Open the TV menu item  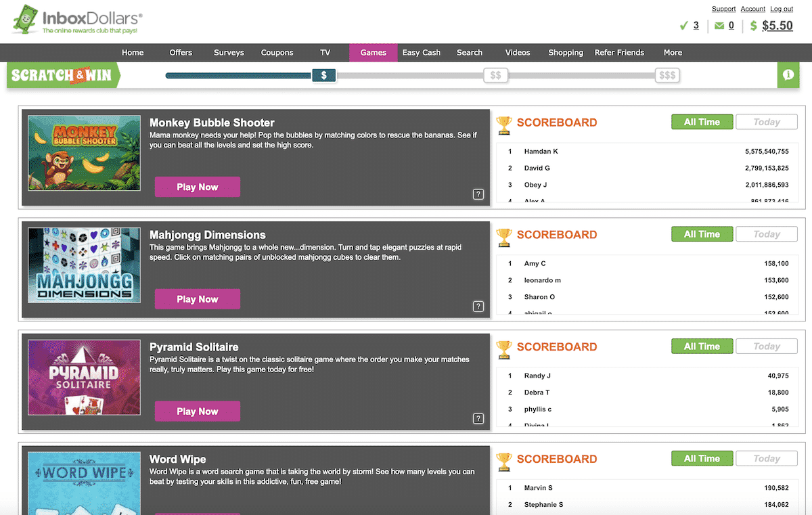pos(325,52)
